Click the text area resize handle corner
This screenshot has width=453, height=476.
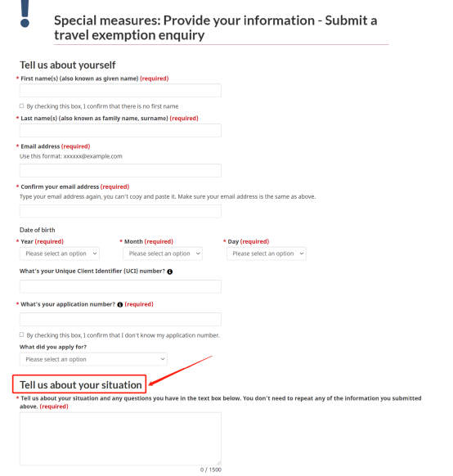(x=219, y=463)
